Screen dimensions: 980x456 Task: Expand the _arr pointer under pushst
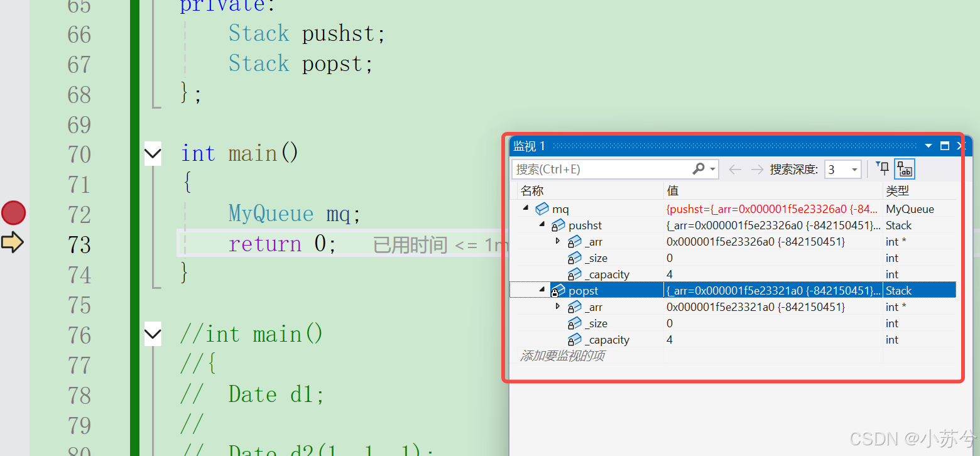click(558, 241)
